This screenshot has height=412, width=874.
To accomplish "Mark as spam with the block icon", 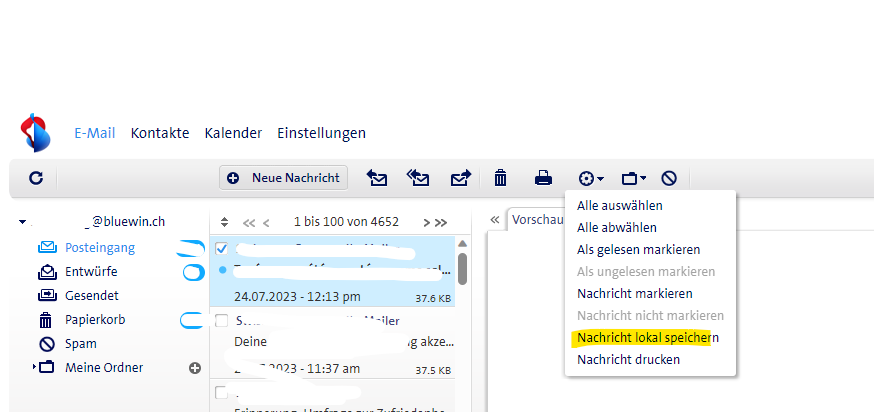I will (x=669, y=178).
